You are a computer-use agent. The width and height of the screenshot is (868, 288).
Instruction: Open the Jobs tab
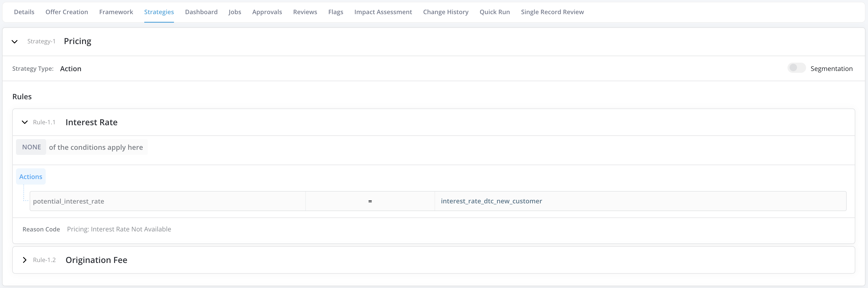tap(235, 12)
